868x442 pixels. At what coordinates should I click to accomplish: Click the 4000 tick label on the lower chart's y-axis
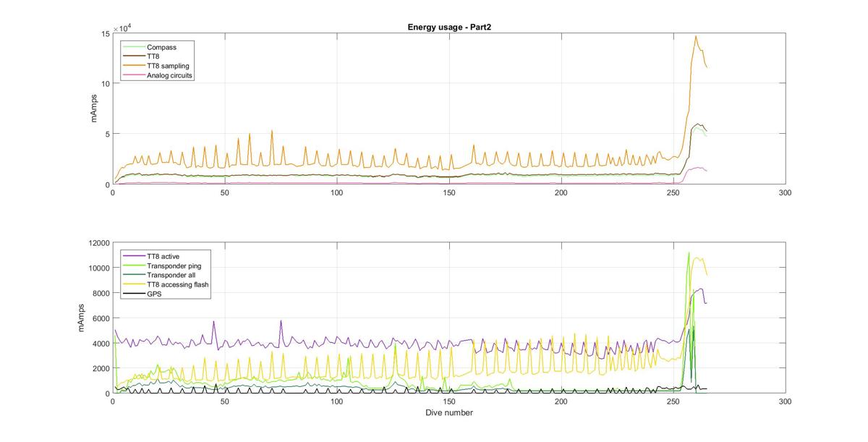pos(101,344)
